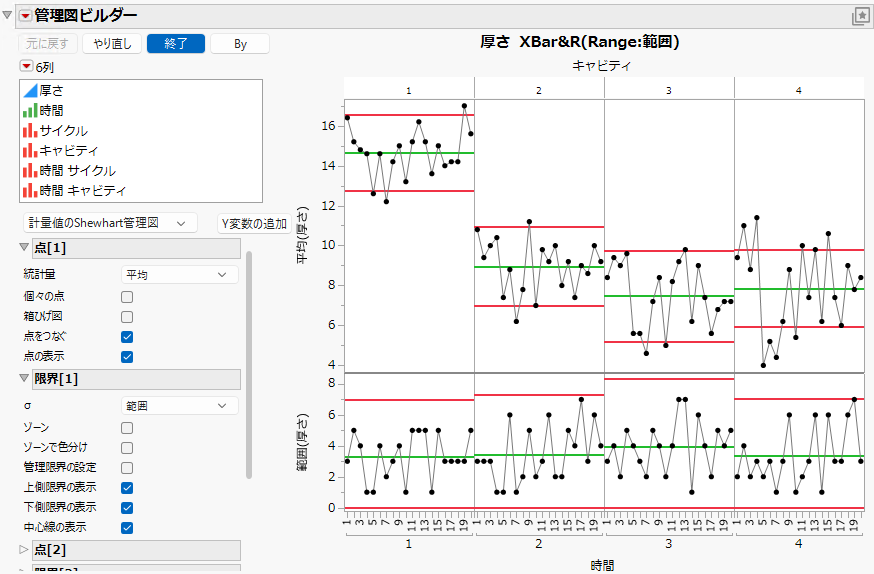This screenshot has width=874, height=574.
Task: Open the σ dropdown showing 範囲
Action: point(179,406)
